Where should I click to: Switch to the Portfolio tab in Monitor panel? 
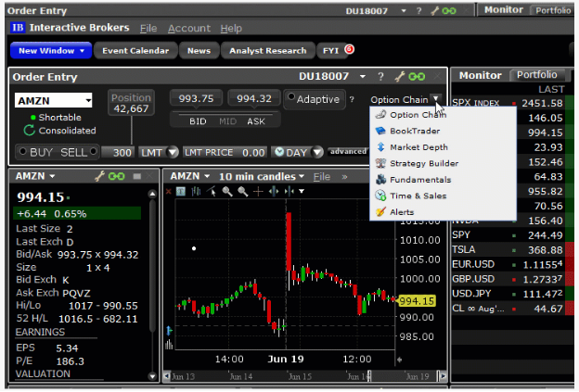[x=537, y=75]
